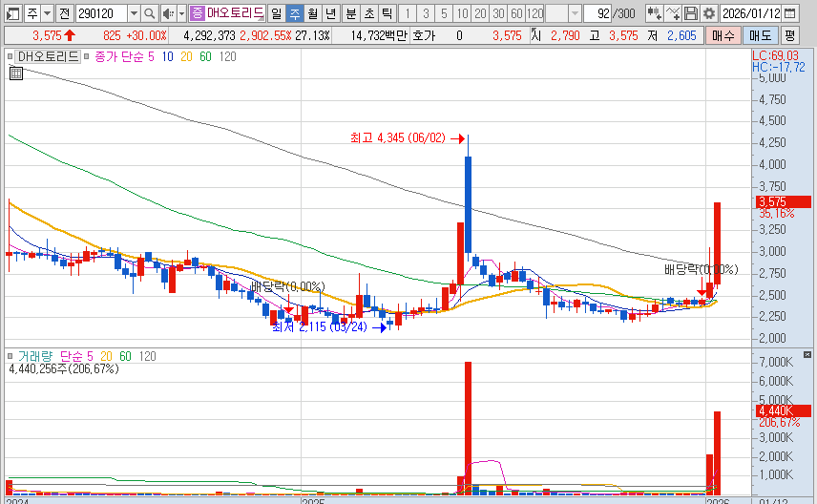This screenshot has height=504, width=817.
Task: Click the 거래량 volume legend label
Action: coord(35,356)
